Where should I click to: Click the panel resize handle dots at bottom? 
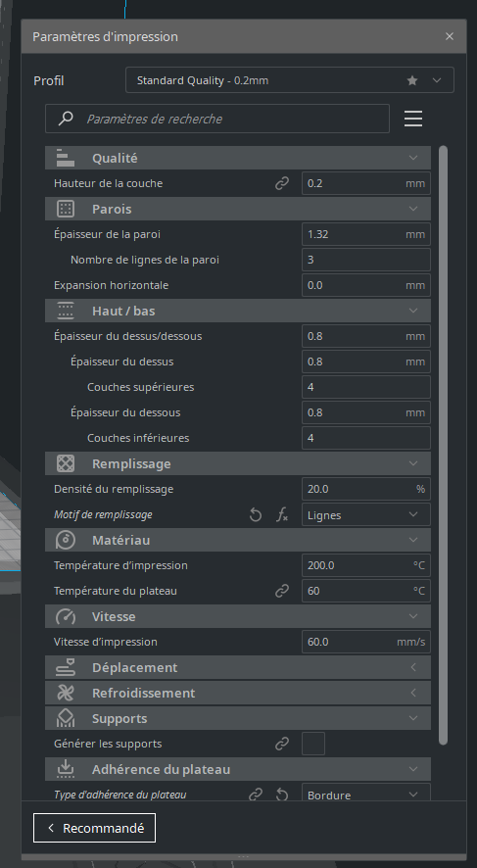(244, 857)
